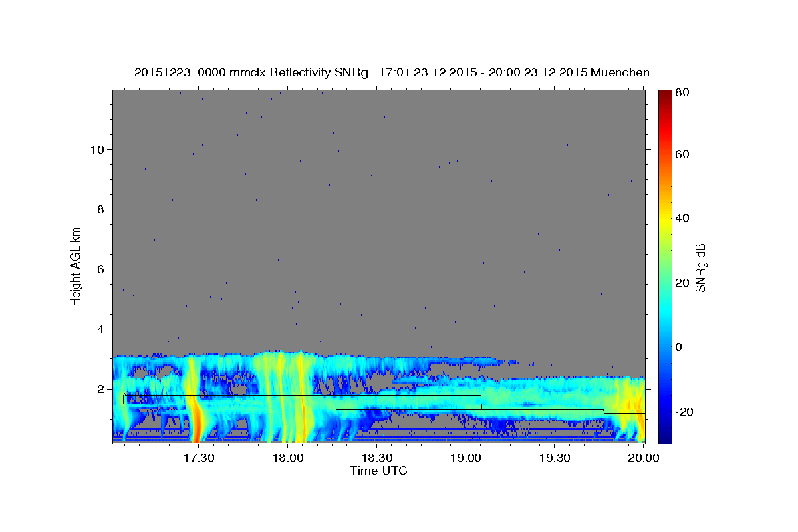Viewport: 798px width, 532px height.
Task: Click the colorbar value -20
Action: pos(684,412)
